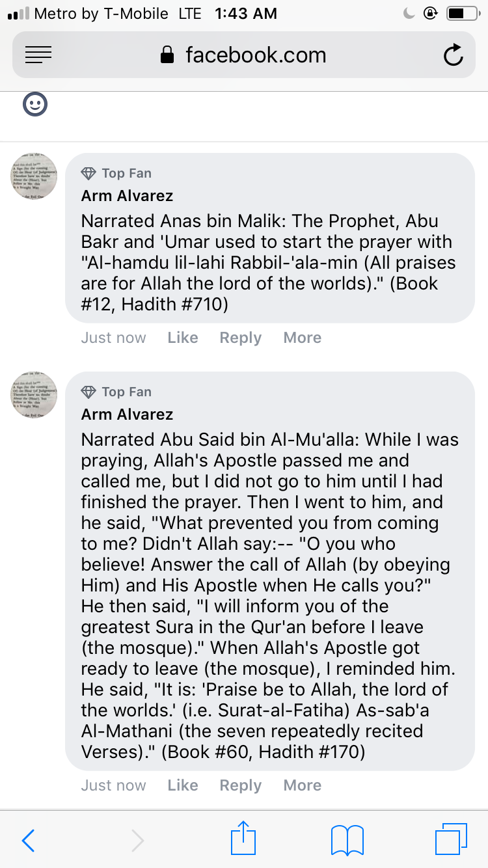This screenshot has height=868, width=488.
Task: Tap the lock icon beside facebook.com
Action: [x=168, y=55]
